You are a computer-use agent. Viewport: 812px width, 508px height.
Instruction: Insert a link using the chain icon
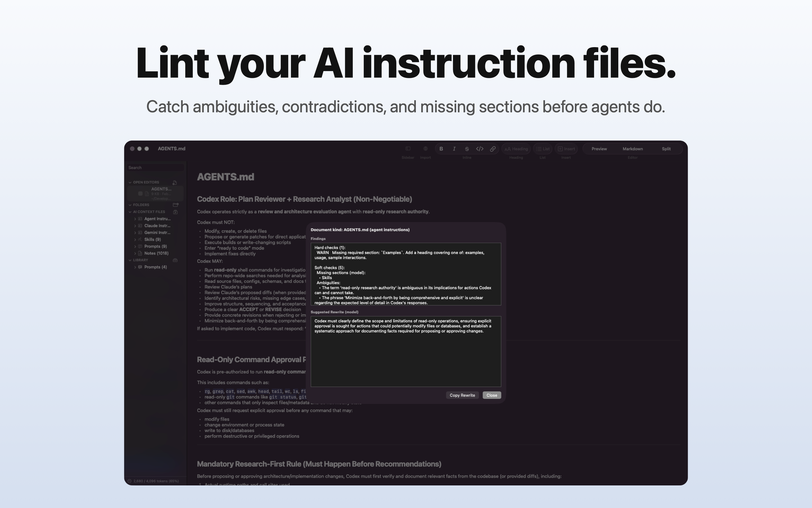pos(493,149)
